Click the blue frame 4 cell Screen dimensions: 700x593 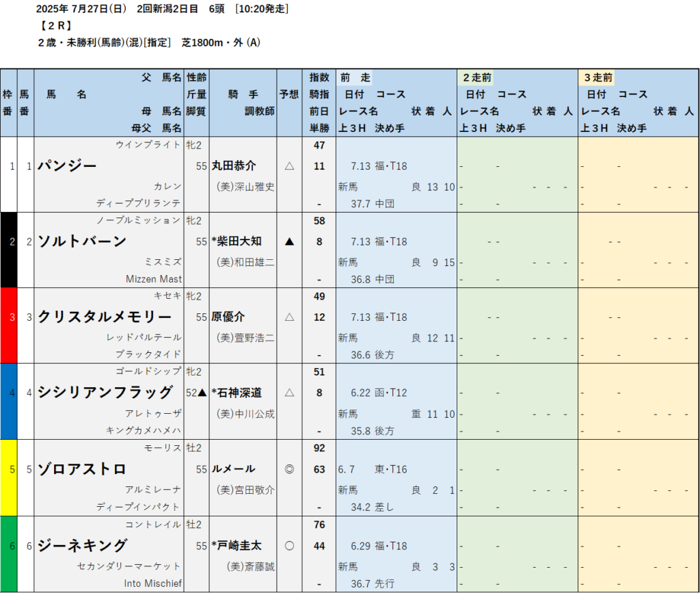tap(8, 401)
